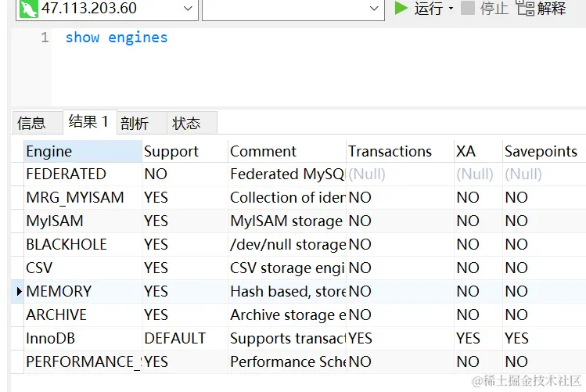The width and height of the screenshot is (586, 392).
Task: Click the 'MyISAM storage' comment cell
Action: tap(286, 221)
